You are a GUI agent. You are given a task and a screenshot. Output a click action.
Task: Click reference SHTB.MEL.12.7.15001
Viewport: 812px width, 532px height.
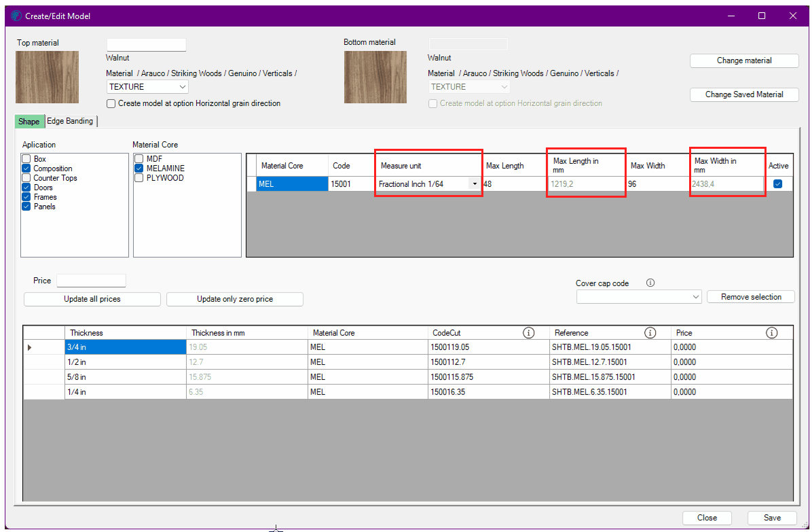tap(610, 362)
